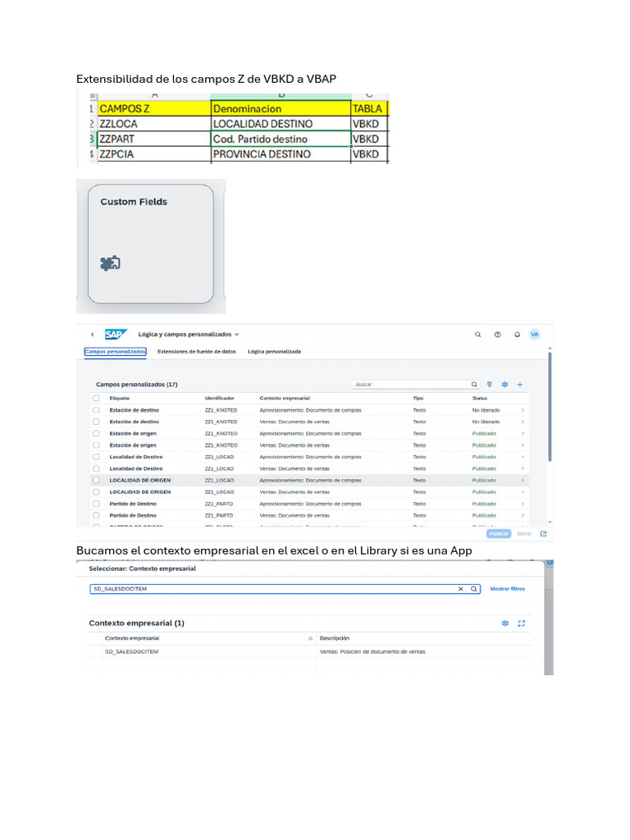Open LOCALIDAD DE ORIGEN highlighted row chevron
This screenshot has width=630, height=840.
[x=523, y=480]
